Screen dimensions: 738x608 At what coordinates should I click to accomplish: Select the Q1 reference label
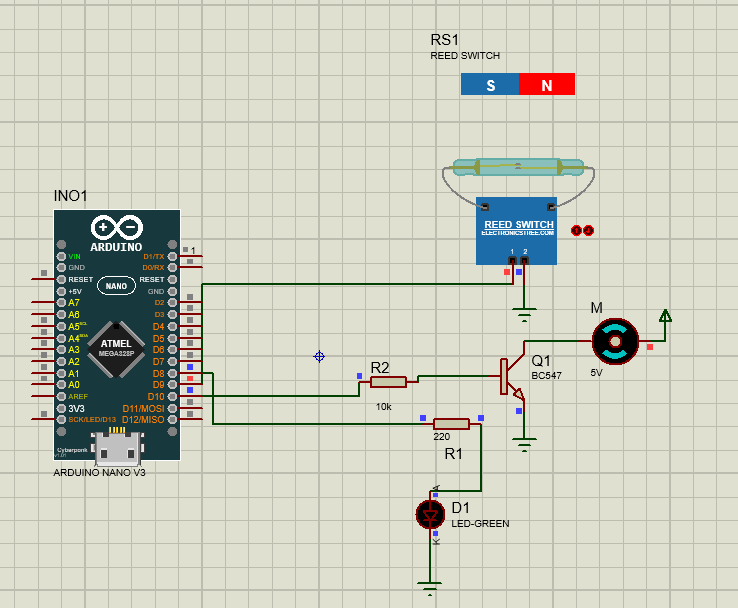click(541, 361)
